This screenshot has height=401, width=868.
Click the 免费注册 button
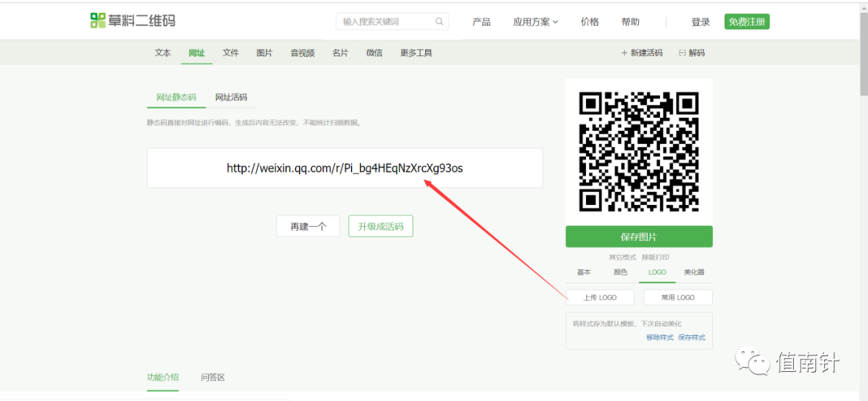pyautogui.click(x=747, y=22)
